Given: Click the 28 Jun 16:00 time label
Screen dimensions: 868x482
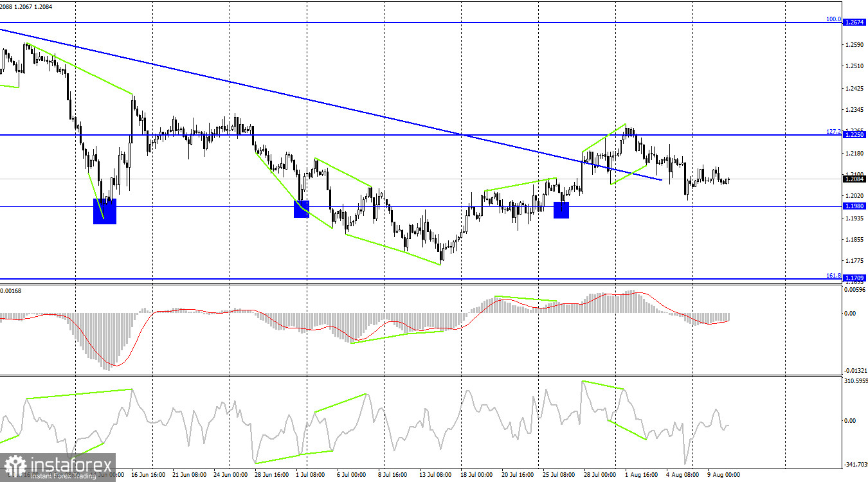Looking at the screenshot, I should pos(273,476).
